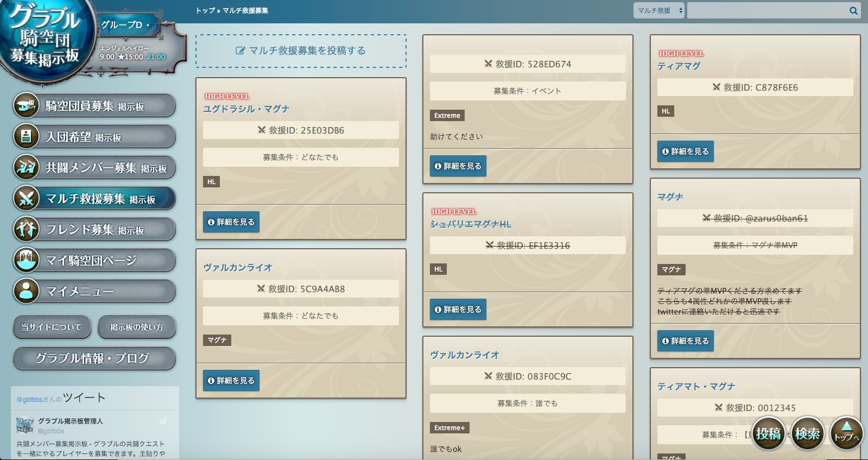Click the マグナ tag under ID 5C9A4AB8
Image resolution: width=868 pixels, height=460 pixels.
point(217,341)
